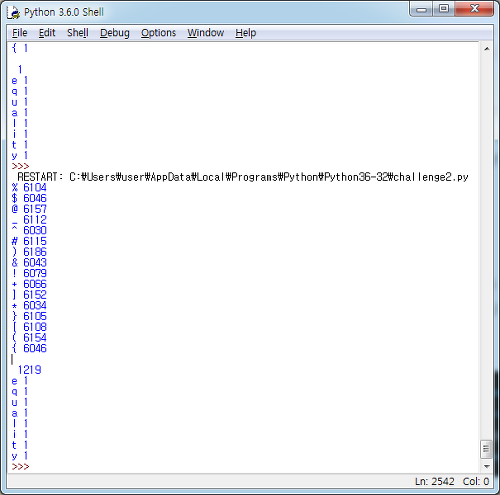Viewport: 500px width, 495px height.
Task: Click the '>>>' prompt above the RESTART line
Action: click(x=20, y=166)
